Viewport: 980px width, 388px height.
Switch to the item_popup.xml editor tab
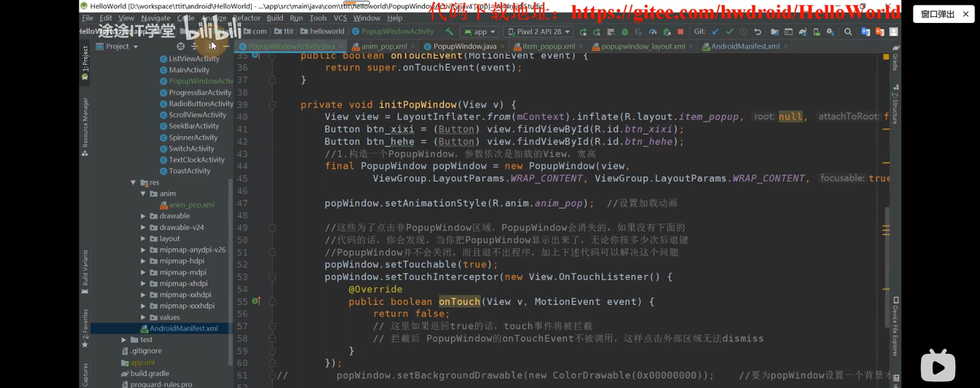click(x=548, y=47)
